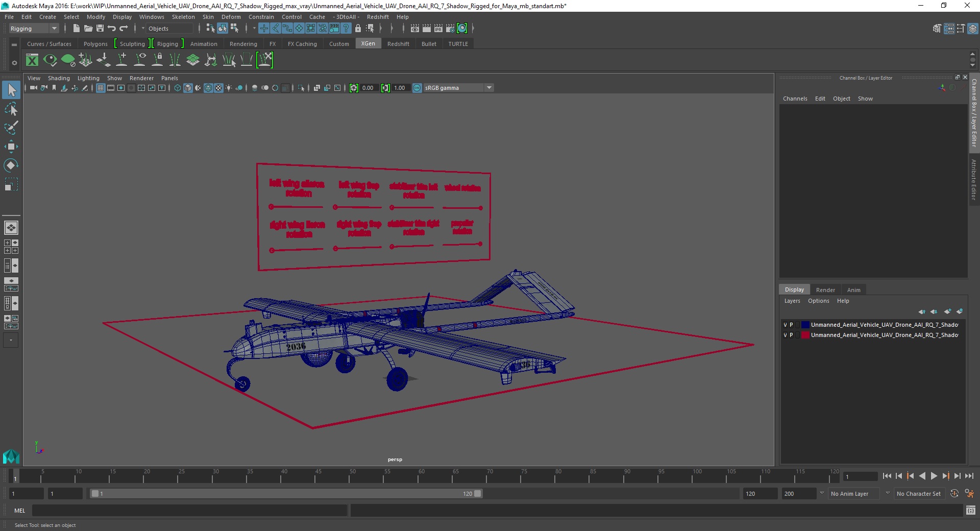Click the XGen window shelf icon

point(32,60)
